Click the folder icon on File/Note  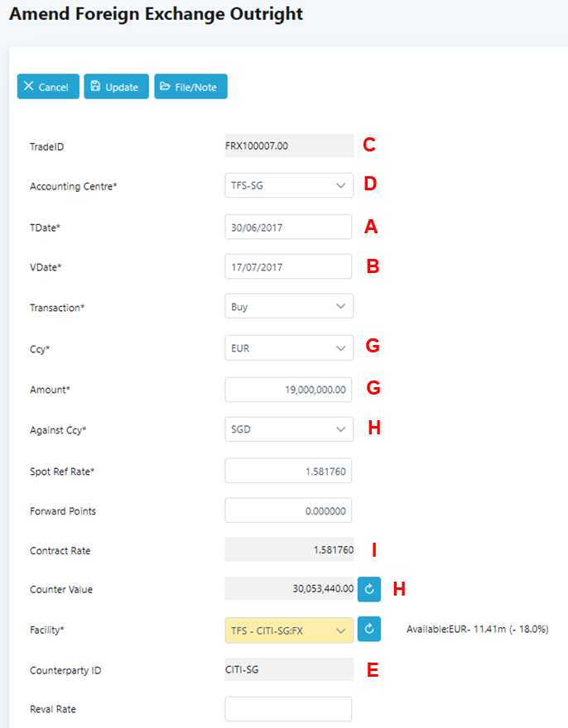click(165, 87)
